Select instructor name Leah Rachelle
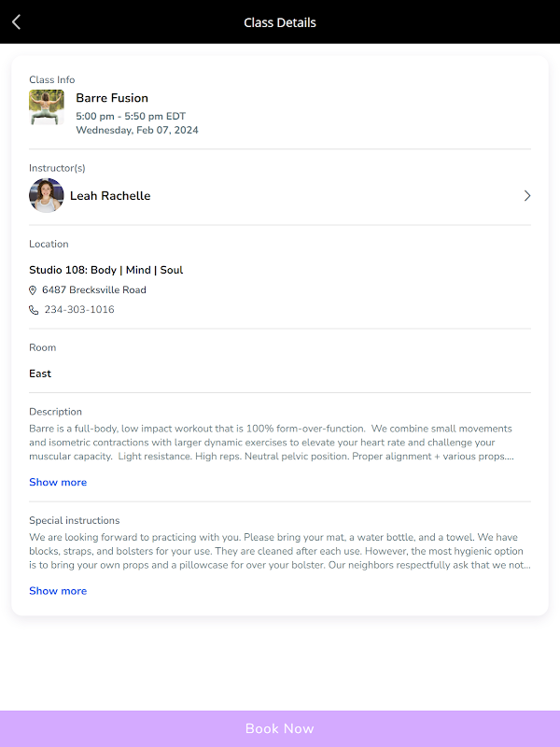This screenshot has height=747, width=560. 110,196
